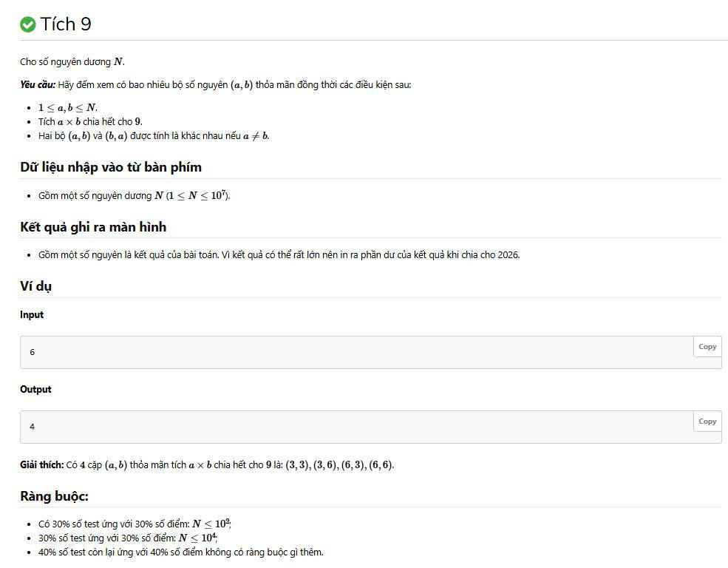Click the "1 ≤ a, b ≤ N" condition bullet
The height and width of the screenshot is (568, 728).
68,107
